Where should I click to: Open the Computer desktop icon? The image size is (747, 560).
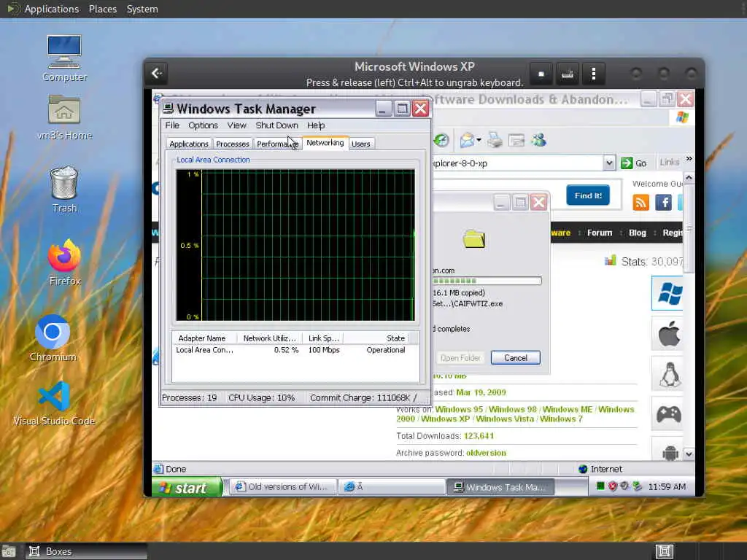[x=64, y=58]
